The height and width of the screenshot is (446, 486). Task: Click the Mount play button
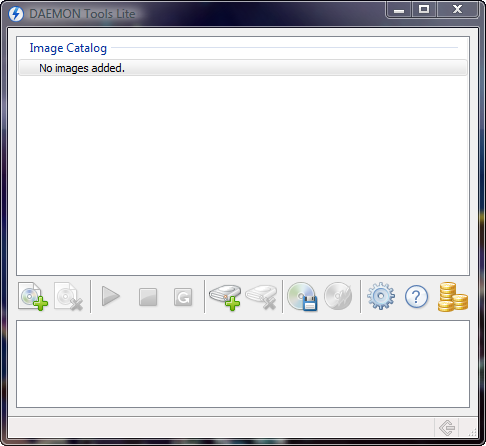(111, 296)
